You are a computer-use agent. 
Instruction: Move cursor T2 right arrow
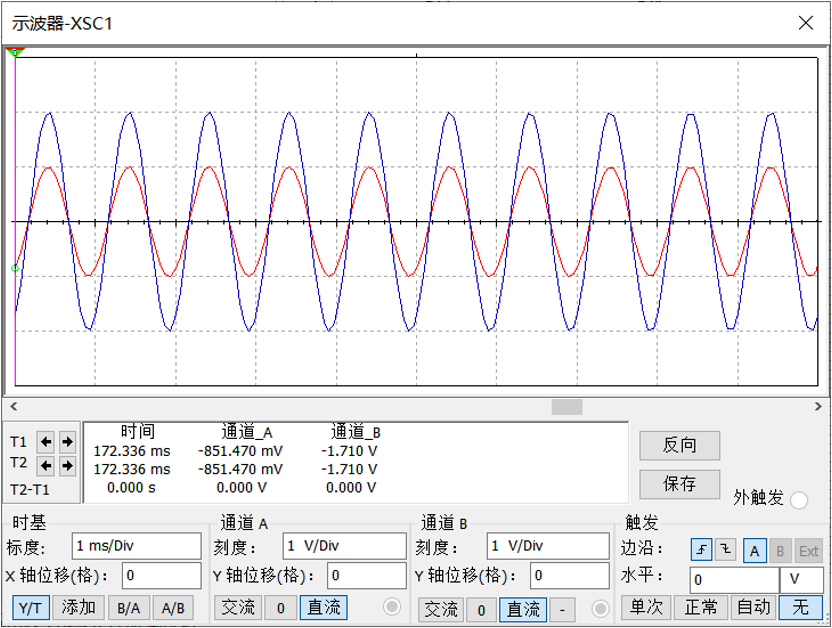[67, 466]
